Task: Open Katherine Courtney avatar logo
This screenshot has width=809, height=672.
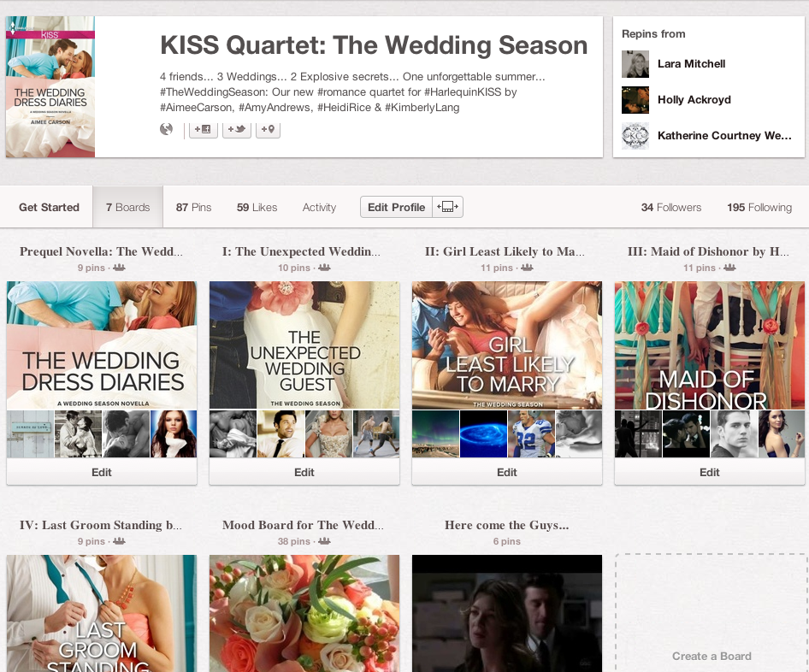Action: 635,136
